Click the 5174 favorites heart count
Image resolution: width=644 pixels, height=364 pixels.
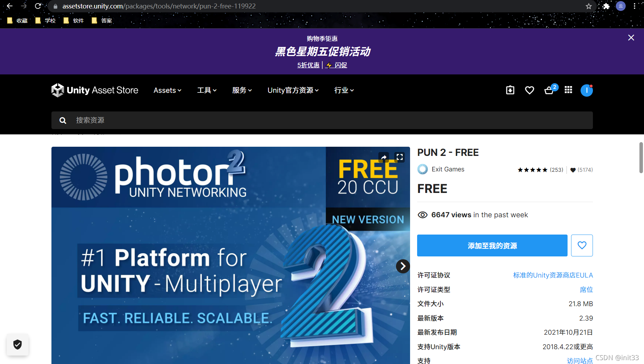coord(581,170)
